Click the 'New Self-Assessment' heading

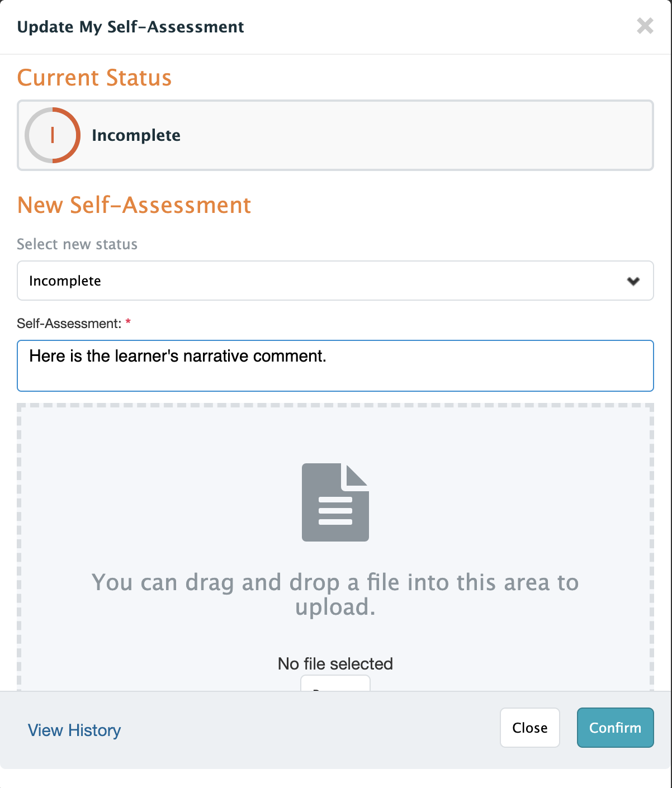click(134, 205)
